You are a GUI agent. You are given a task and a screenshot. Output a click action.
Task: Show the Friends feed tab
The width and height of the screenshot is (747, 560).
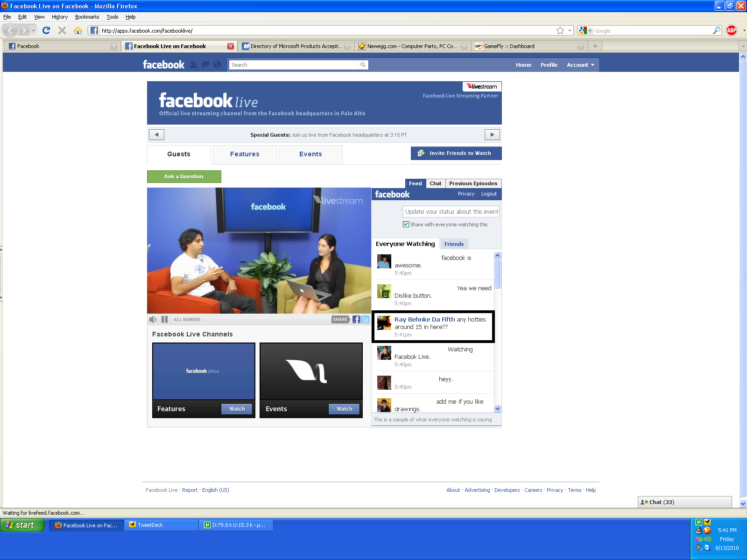click(454, 244)
